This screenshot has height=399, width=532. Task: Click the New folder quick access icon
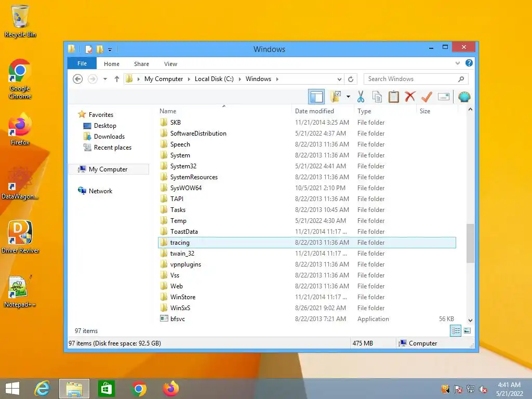click(x=100, y=49)
